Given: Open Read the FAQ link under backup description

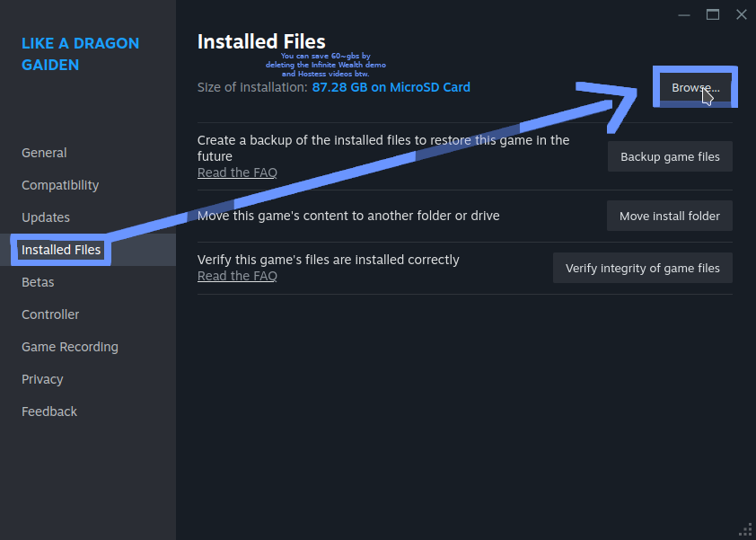Looking at the screenshot, I should (x=237, y=173).
